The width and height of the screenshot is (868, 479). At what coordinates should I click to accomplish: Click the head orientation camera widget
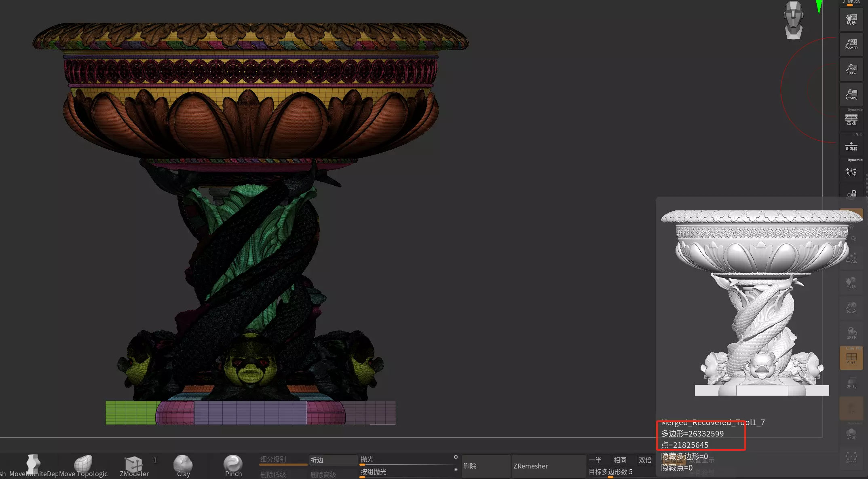793,20
